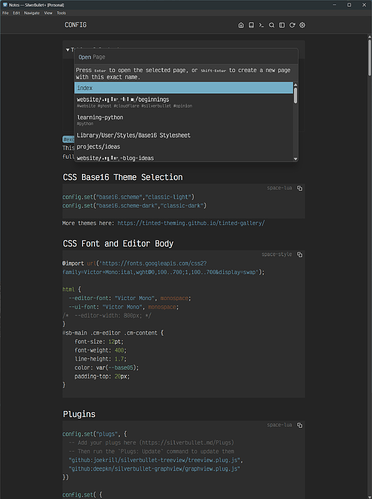Image resolution: width=372 pixels, height=499 pixels.
Task: Open the Edit menu
Action: (x=17, y=13)
